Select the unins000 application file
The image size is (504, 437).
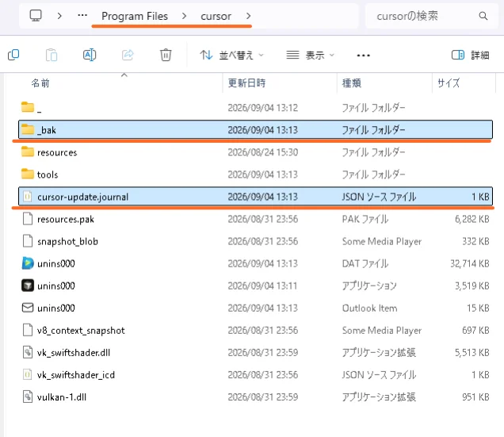pyautogui.click(x=255, y=286)
